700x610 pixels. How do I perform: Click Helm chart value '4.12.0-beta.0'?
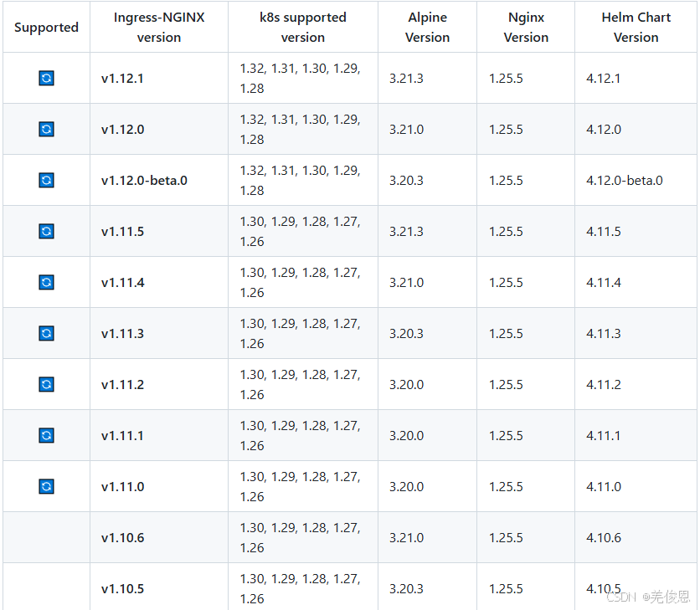pos(625,180)
